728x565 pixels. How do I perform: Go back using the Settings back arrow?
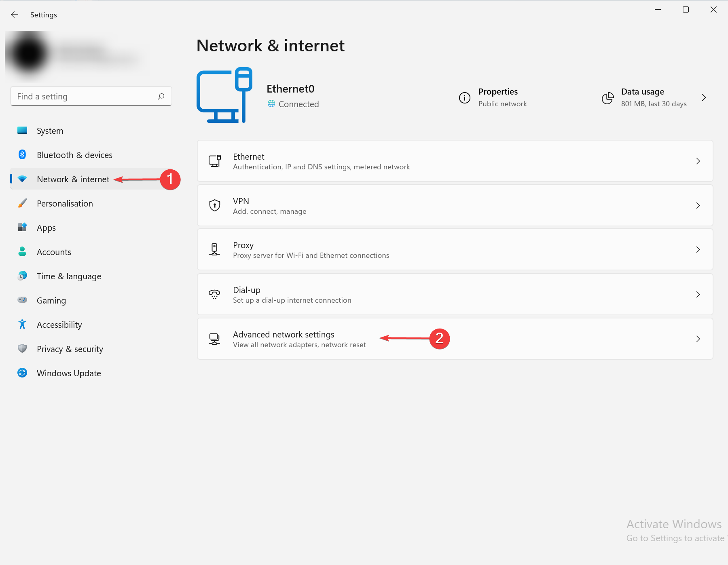[15, 15]
